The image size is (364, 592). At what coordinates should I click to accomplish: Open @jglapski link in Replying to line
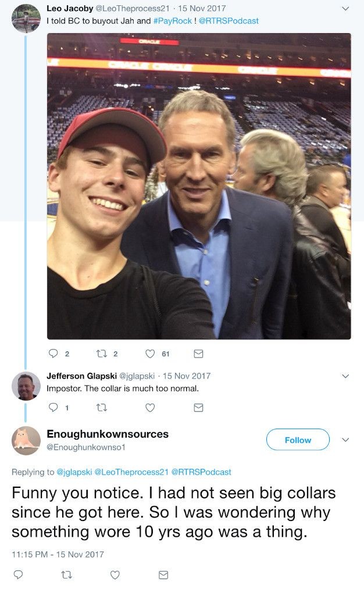[73, 472]
